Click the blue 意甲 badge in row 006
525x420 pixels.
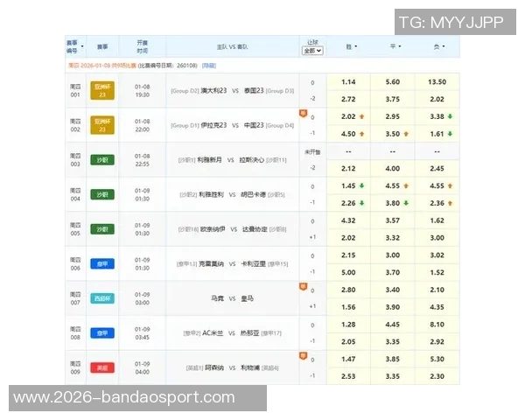[x=102, y=264]
